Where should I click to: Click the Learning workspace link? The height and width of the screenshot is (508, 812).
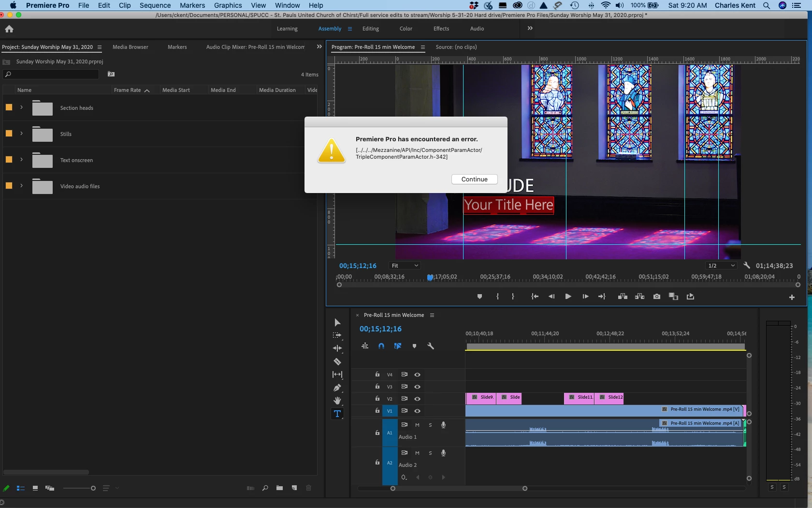point(287,29)
